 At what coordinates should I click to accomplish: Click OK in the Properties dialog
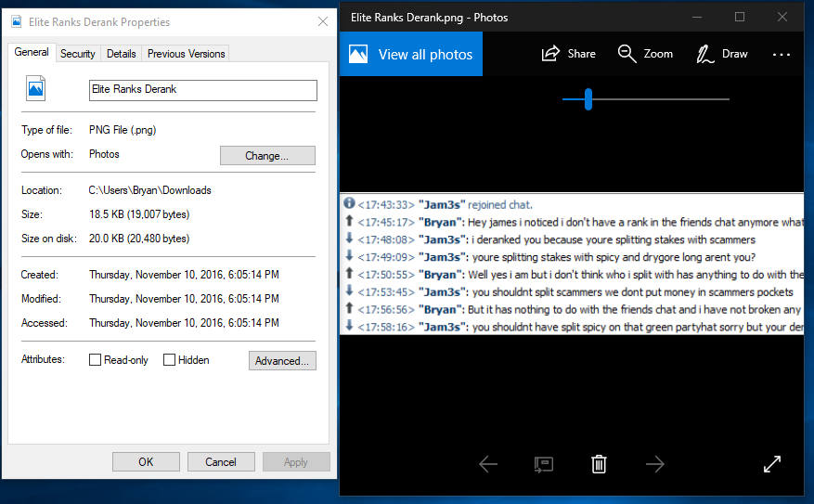pyautogui.click(x=146, y=462)
